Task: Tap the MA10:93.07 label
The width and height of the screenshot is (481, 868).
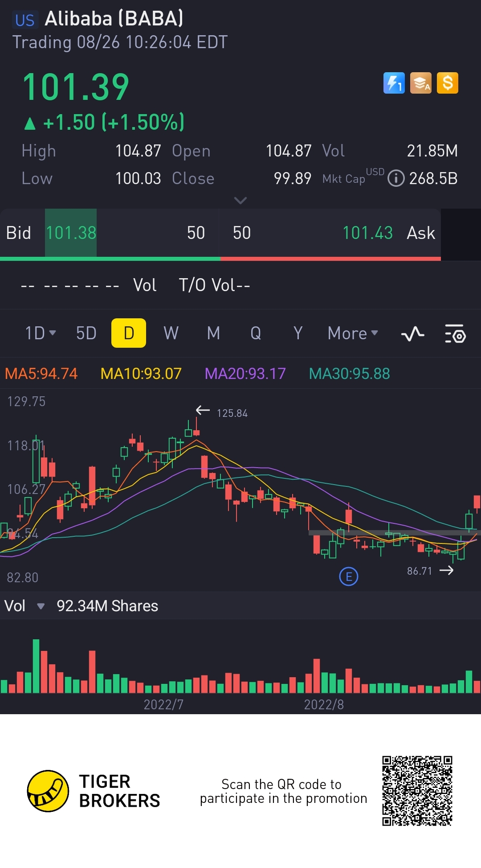Action: [141, 374]
